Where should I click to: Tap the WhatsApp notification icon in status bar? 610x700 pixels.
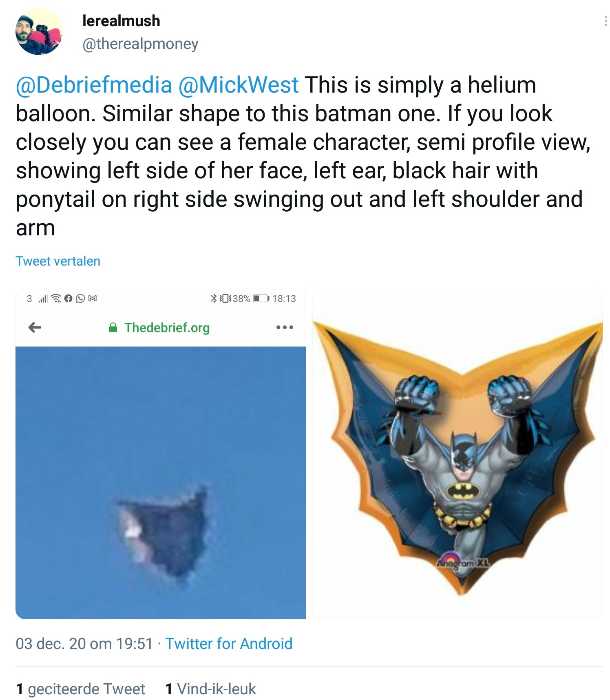(x=80, y=299)
